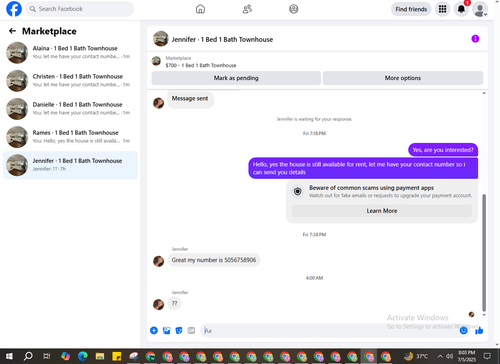Open conversation information purple icon
This screenshot has height=364, width=500.
click(x=475, y=39)
